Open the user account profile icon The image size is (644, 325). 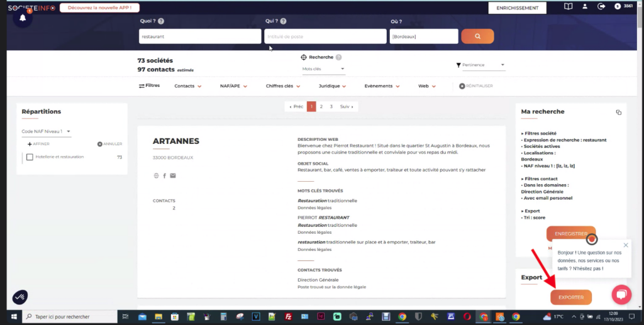tap(585, 7)
